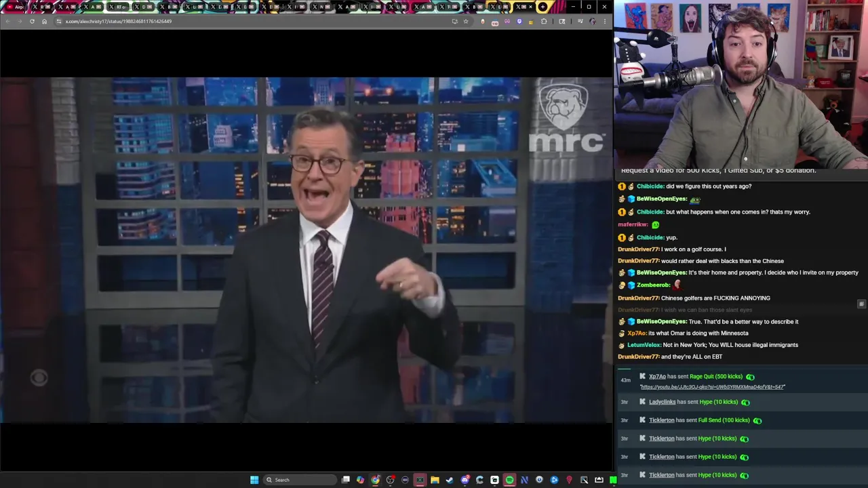The height and width of the screenshot is (488, 868).
Task: Open the extensions puzzle menu
Action: (x=543, y=21)
